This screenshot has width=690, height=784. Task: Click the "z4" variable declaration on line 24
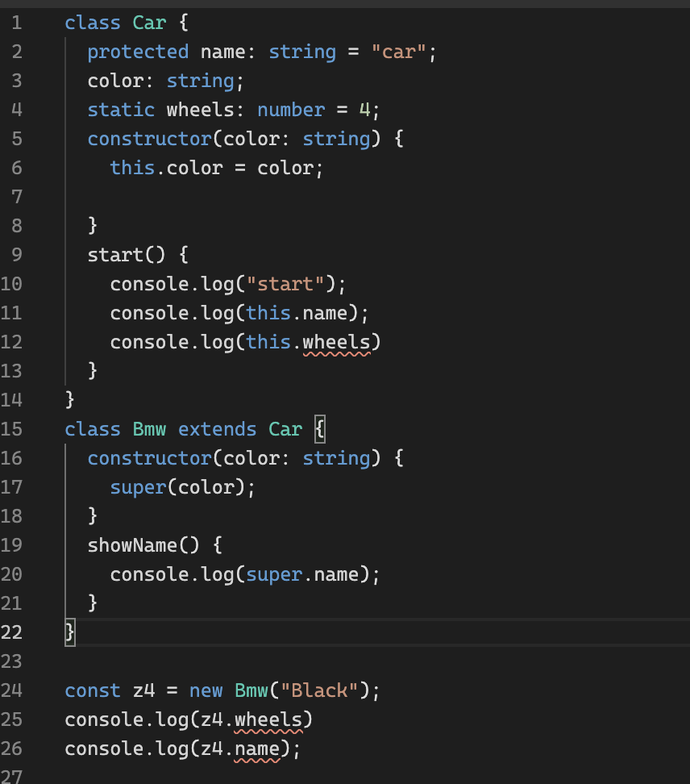click(144, 690)
